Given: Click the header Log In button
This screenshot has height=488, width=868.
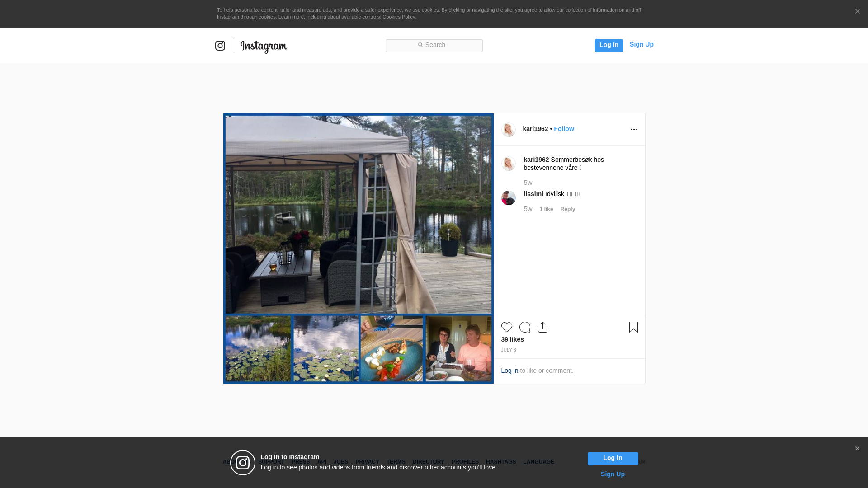Looking at the screenshot, I should (609, 45).
